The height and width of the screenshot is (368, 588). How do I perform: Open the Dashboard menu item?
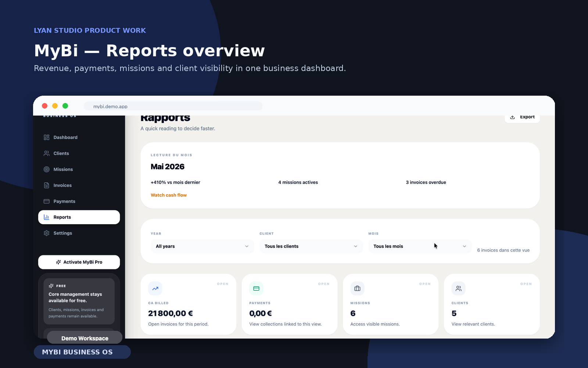[x=79, y=137]
